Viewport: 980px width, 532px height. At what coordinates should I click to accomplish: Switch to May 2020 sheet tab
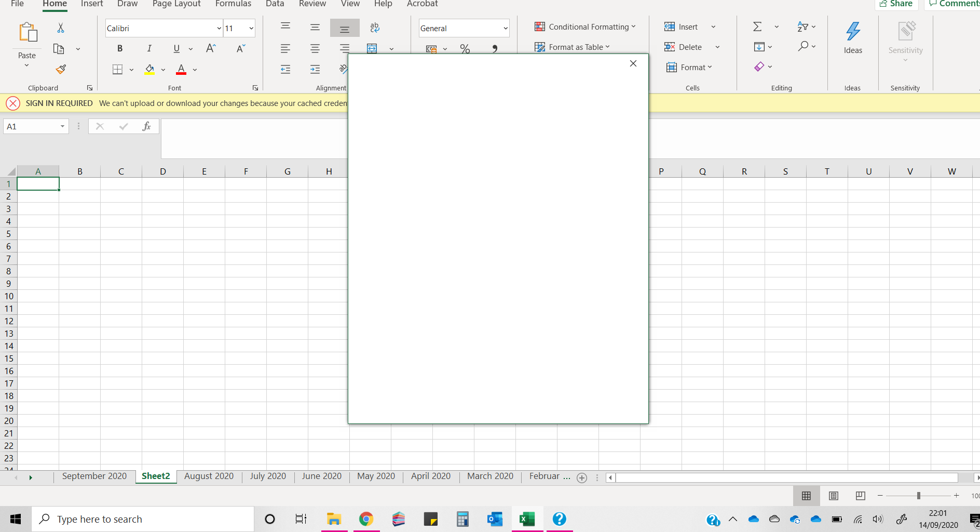coord(376,476)
